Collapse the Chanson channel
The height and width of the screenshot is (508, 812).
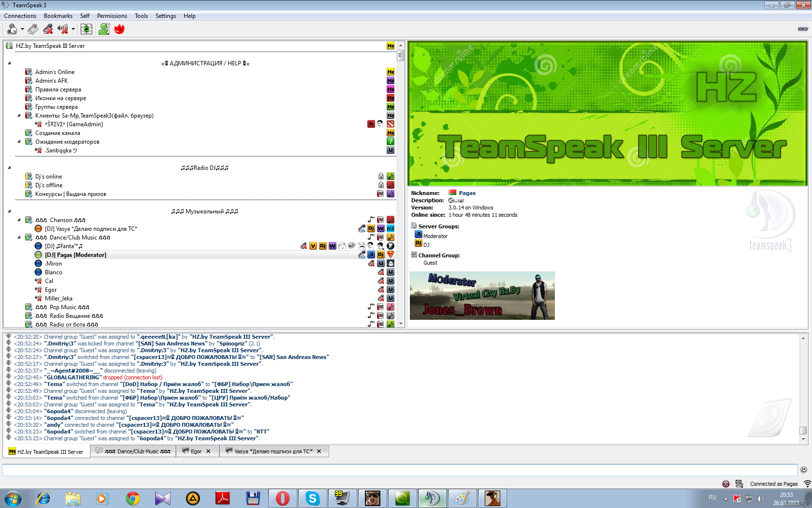click(x=19, y=220)
